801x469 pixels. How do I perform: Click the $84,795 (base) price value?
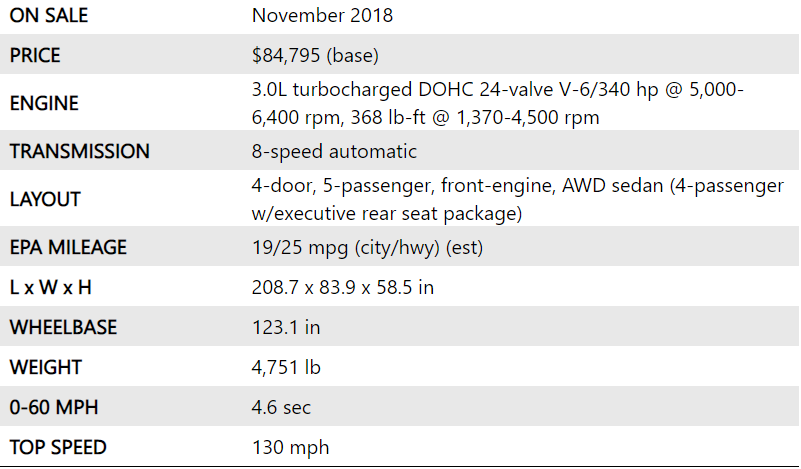click(x=316, y=55)
